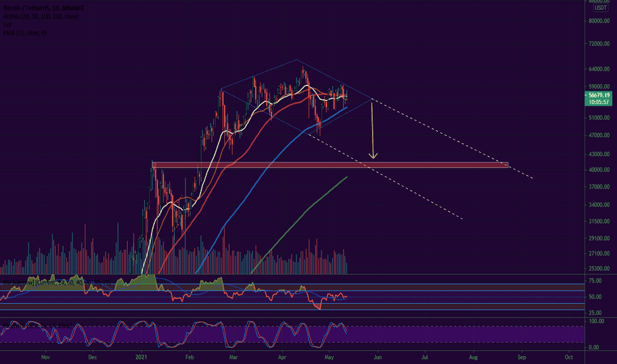Select the red support zone rectangle near 40000
The image size is (617, 364).
(330, 165)
